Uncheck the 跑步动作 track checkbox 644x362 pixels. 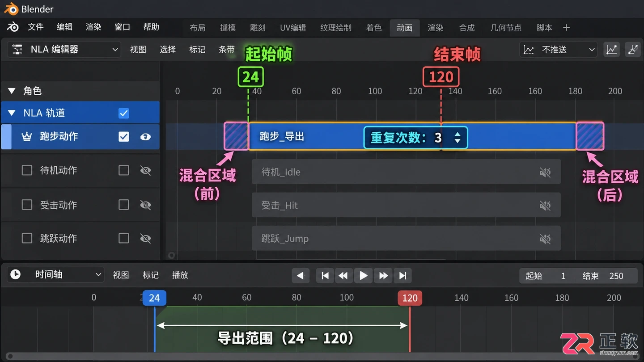coord(124,137)
